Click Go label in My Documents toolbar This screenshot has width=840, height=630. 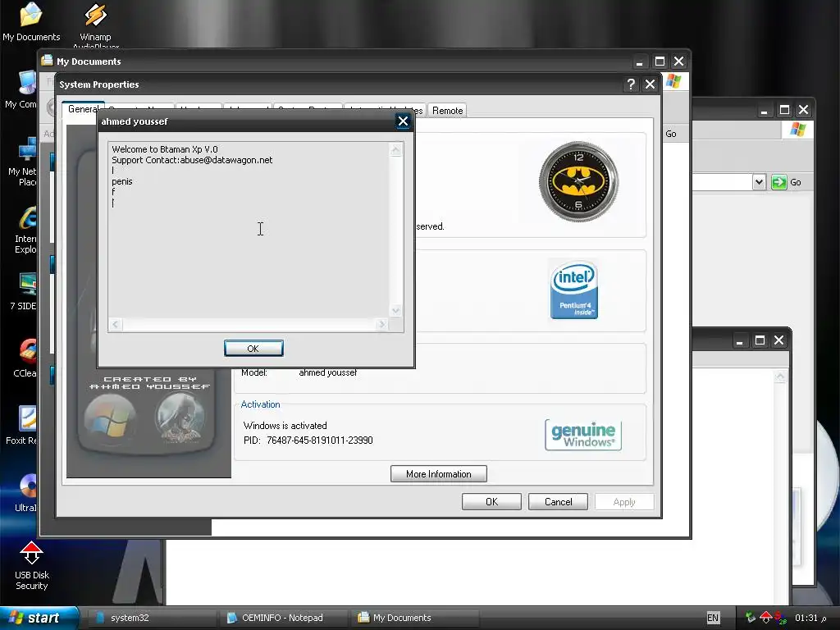click(x=671, y=134)
